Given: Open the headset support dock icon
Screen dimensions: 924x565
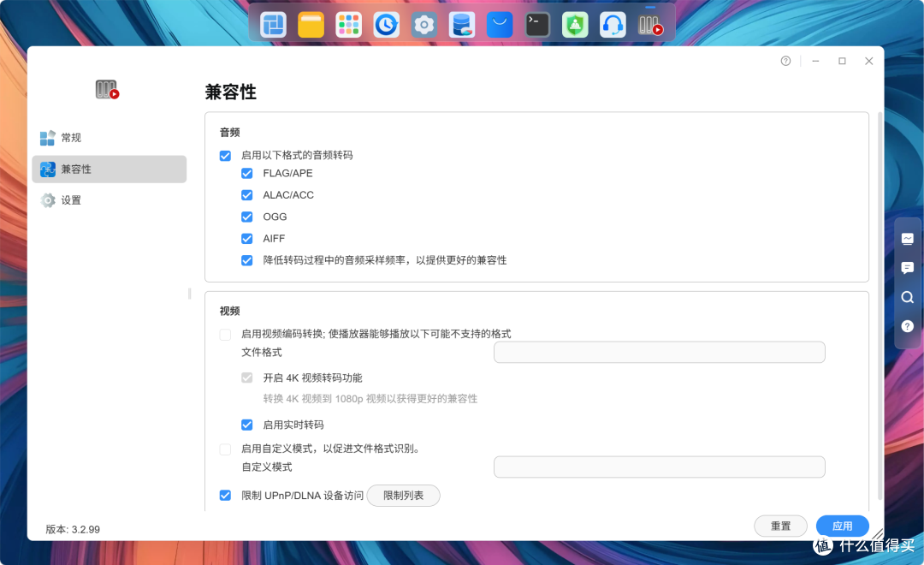Looking at the screenshot, I should [613, 25].
